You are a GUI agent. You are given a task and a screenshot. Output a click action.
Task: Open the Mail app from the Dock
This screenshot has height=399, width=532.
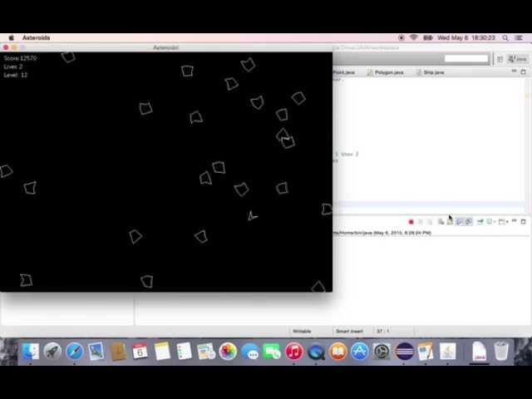pyautogui.click(x=96, y=351)
